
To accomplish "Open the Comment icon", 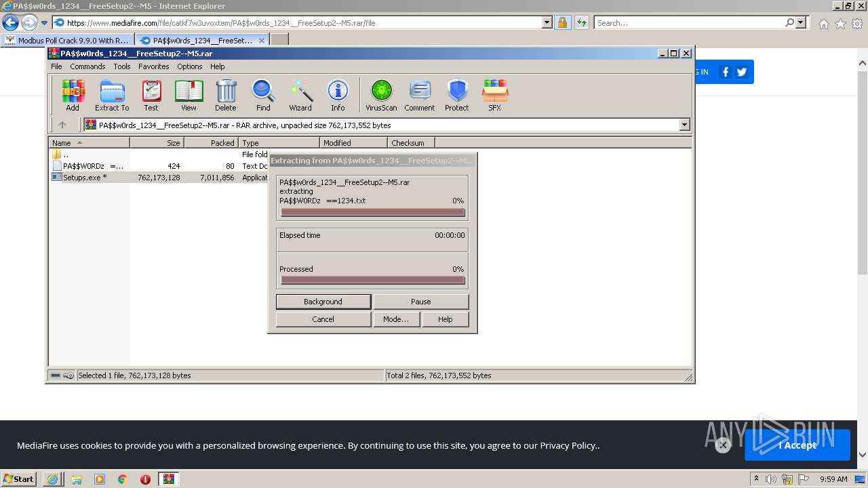I will click(420, 95).
